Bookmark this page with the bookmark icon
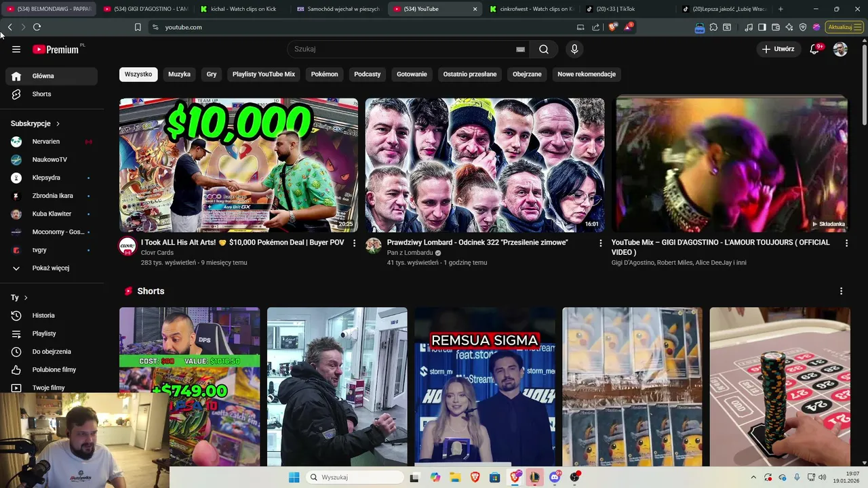The height and width of the screenshot is (488, 868). (138, 27)
